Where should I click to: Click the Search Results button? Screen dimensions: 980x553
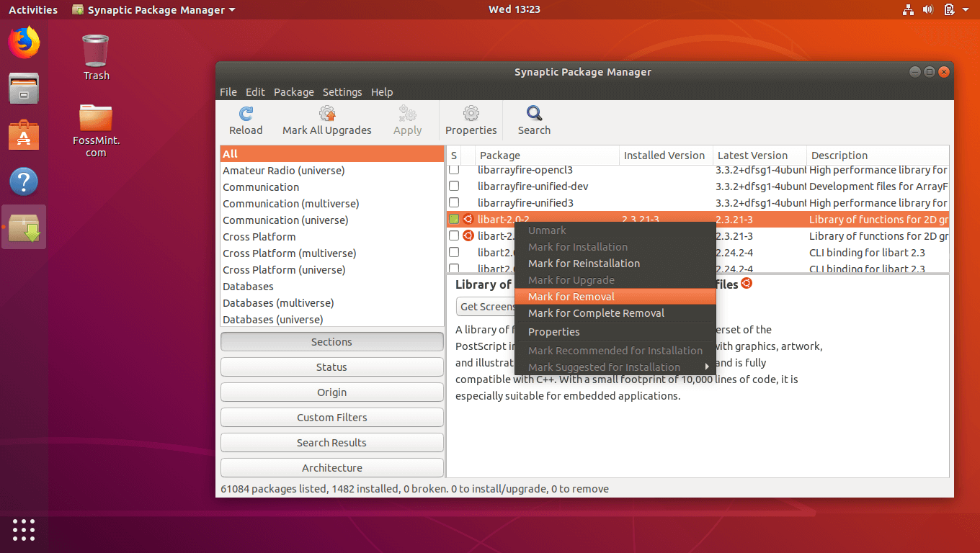[x=332, y=443]
